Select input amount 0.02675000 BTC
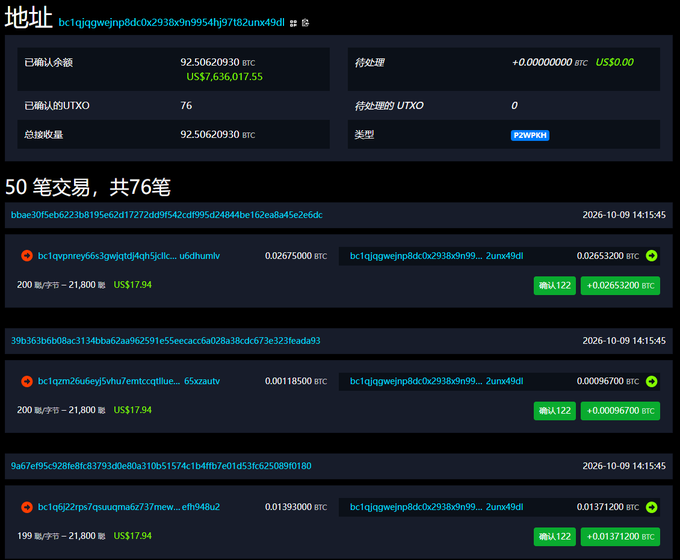The height and width of the screenshot is (560, 680). [x=296, y=256]
